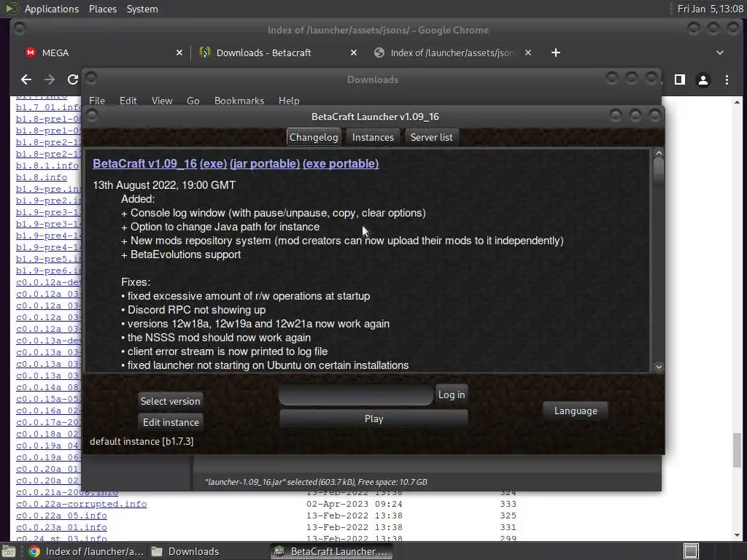Expand Chrome tab search dropdown
747x560 pixels.
coord(720,52)
